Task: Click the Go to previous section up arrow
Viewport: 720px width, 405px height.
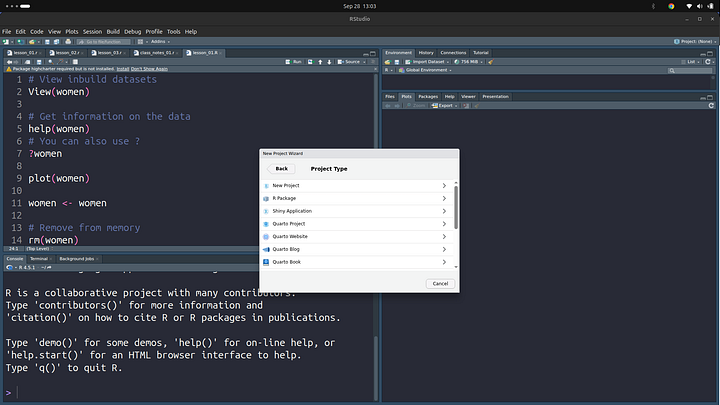Action: (321, 62)
